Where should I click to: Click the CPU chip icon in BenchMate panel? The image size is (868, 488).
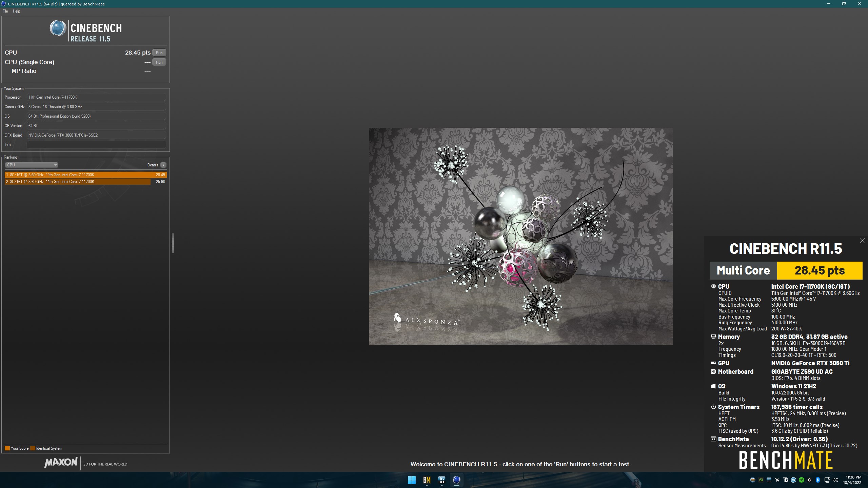713,286
